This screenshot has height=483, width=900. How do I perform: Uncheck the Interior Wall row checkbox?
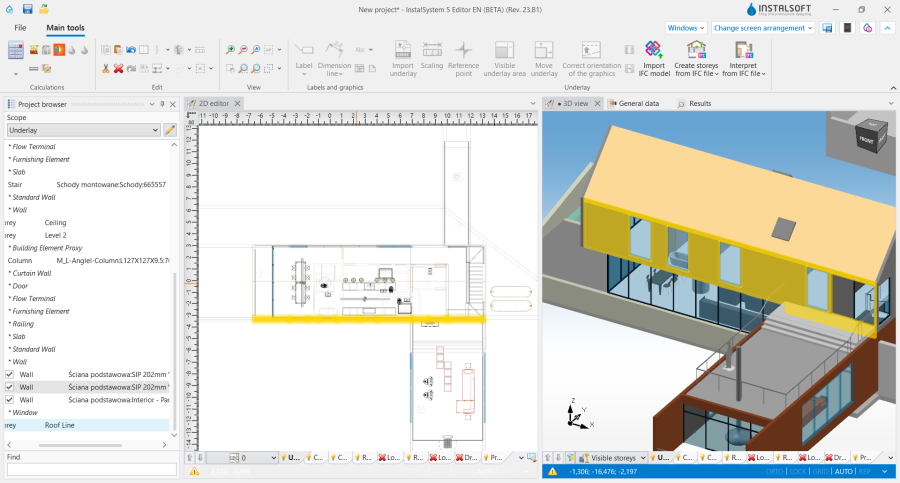(x=9, y=400)
